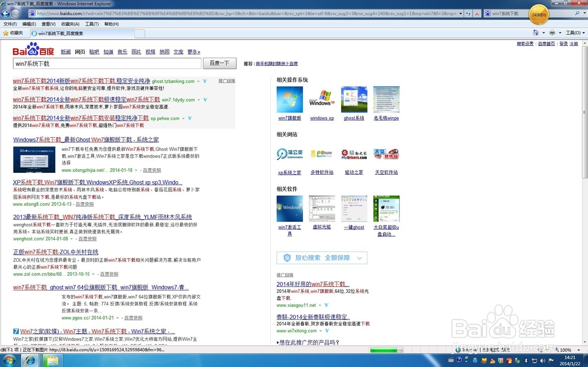
Task: Click the address bar URL field
Action: coord(246,14)
